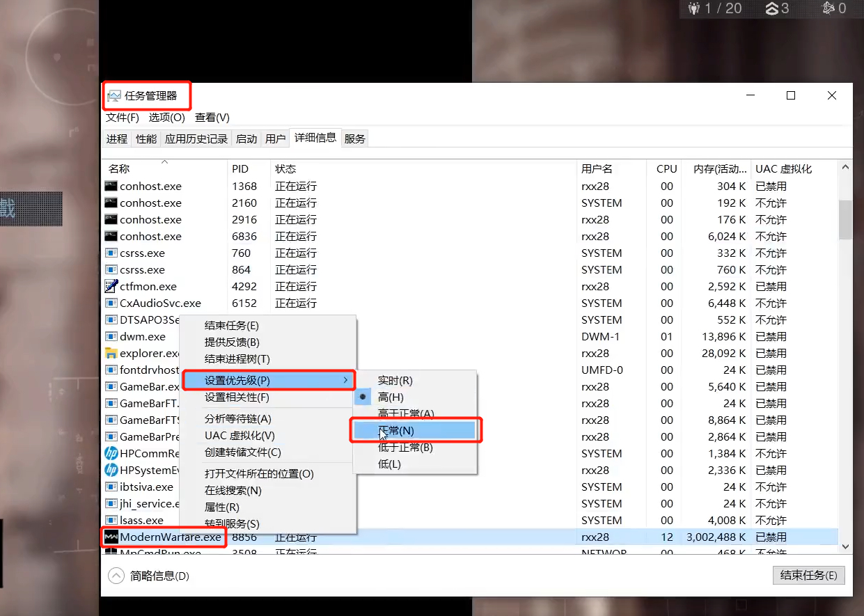This screenshot has height=616, width=864.
Task: Open the 文件(F) menu
Action: (122, 118)
